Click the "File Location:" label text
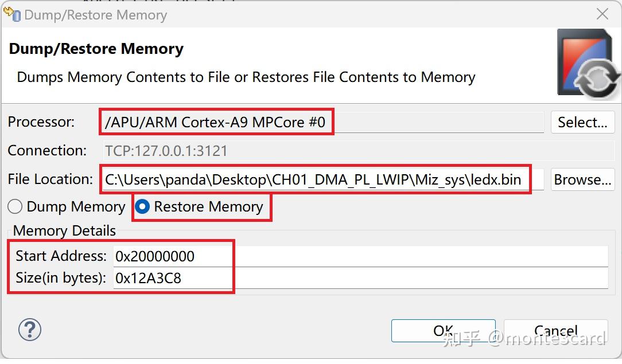This screenshot has width=622, height=364. coord(50,179)
